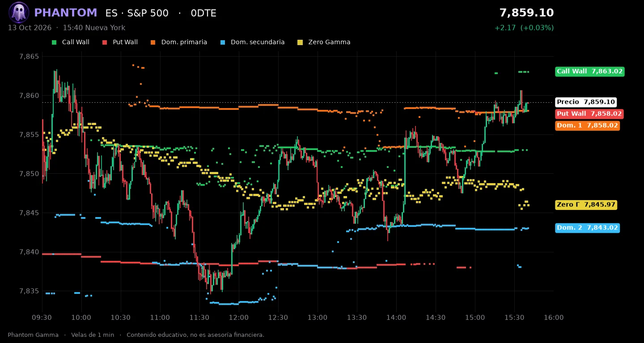Viewport: 644px width, 343px height.
Task: Click the +2.17 (+0.03%) change value
Action: pos(524,28)
